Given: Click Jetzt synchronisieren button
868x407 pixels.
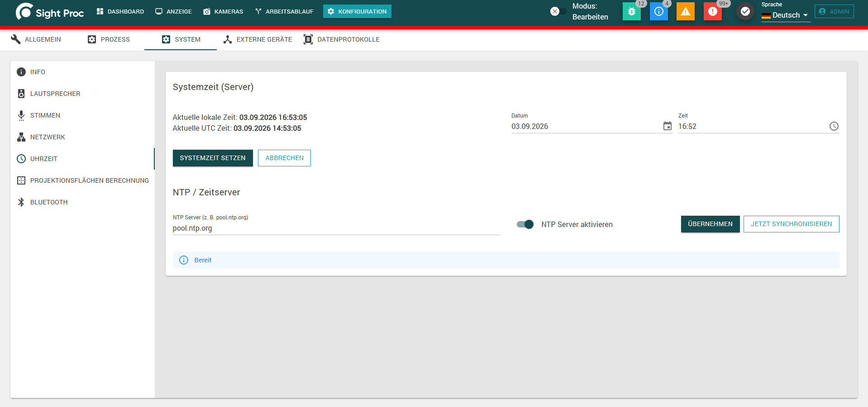Looking at the screenshot, I should point(791,224).
